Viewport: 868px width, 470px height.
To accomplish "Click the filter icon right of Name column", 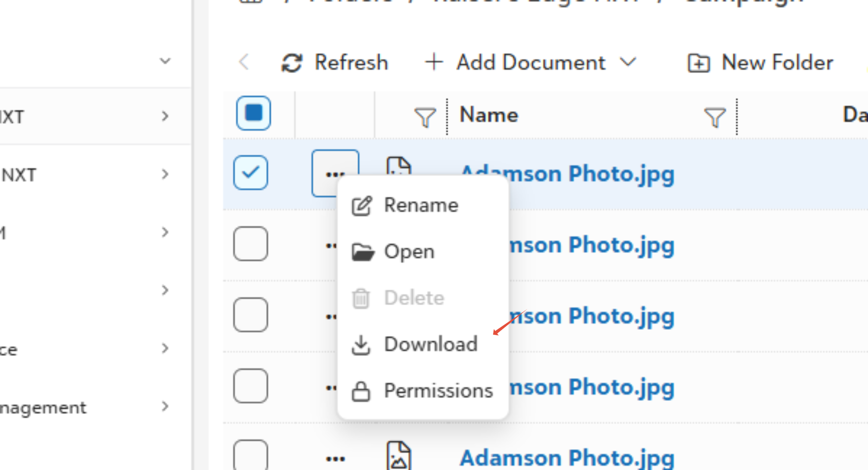I will pos(714,117).
